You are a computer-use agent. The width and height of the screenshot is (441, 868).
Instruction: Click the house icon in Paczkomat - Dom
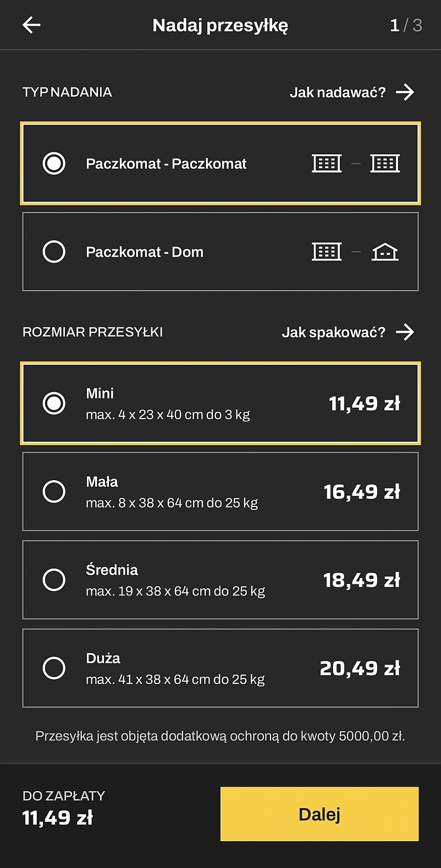385,252
